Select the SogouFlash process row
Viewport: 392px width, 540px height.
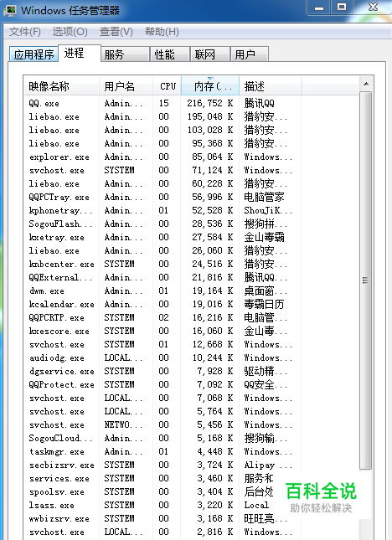[163, 224]
